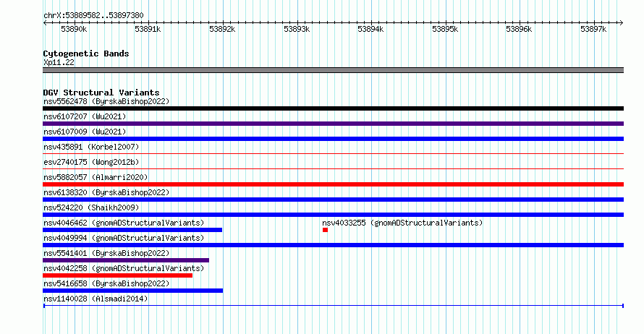Viewport: 644px width, 334px height.
Task: Open esv2740175 (Wong2012b) variant label
Action: tap(91, 162)
